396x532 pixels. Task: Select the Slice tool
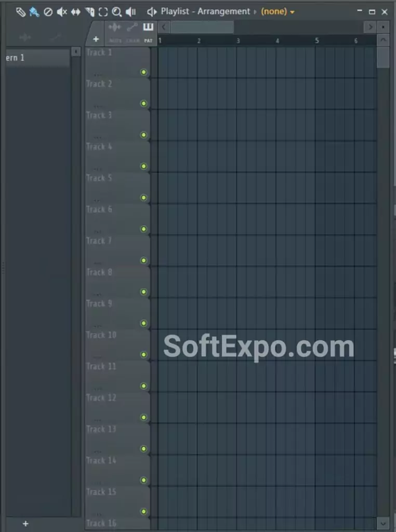pos(90,12)
